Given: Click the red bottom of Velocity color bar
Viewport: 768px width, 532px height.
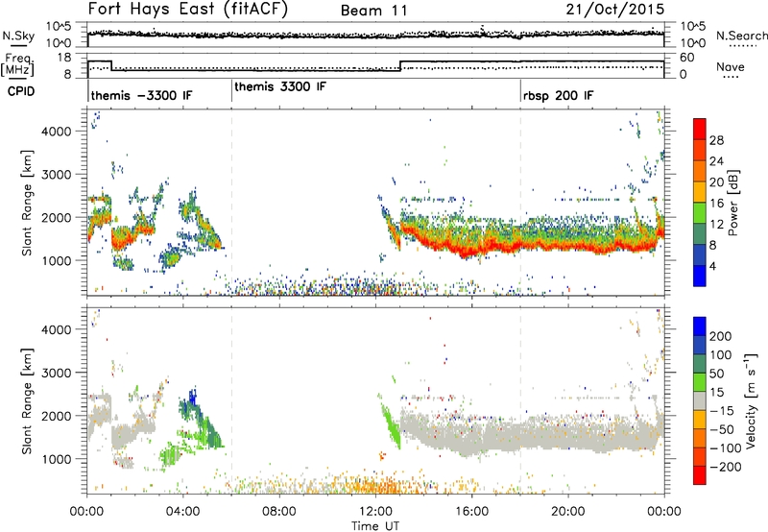Looking at the screenshot, I should (x=700, y=475).
